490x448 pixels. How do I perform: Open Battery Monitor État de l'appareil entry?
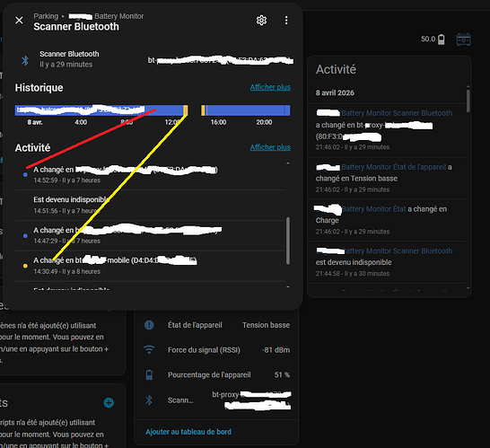point(393,167)
